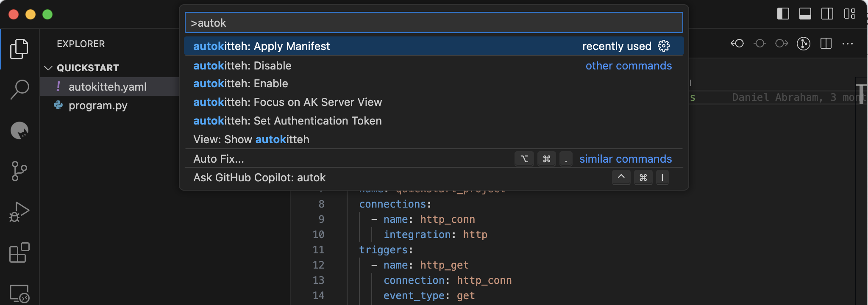Image resolution: width=868 pixels, height=305 pixels.
Task: Click the command palette input field
Action: [434, 22]
